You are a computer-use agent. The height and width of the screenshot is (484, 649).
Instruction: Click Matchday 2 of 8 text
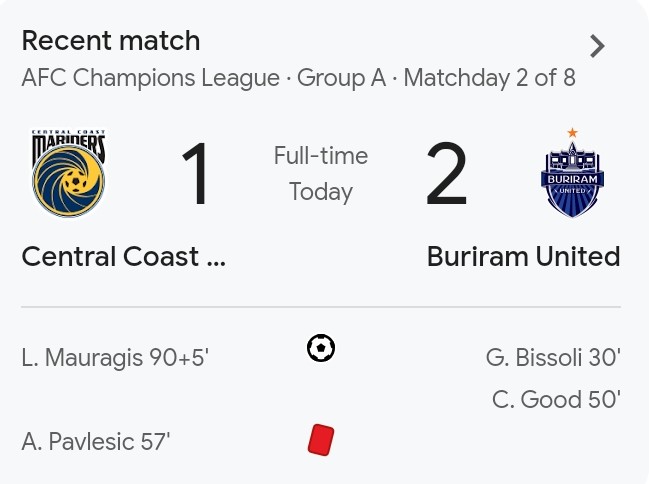[x=490, y=78]
